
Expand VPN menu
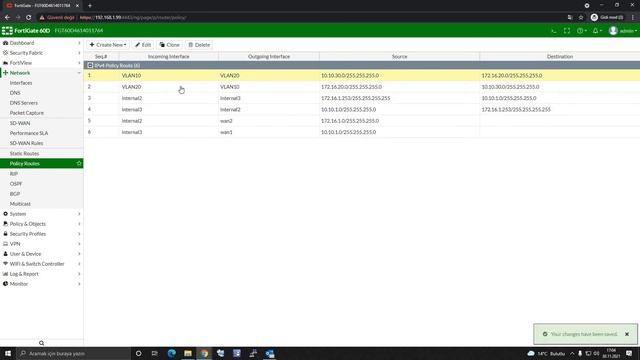(41, 244)
